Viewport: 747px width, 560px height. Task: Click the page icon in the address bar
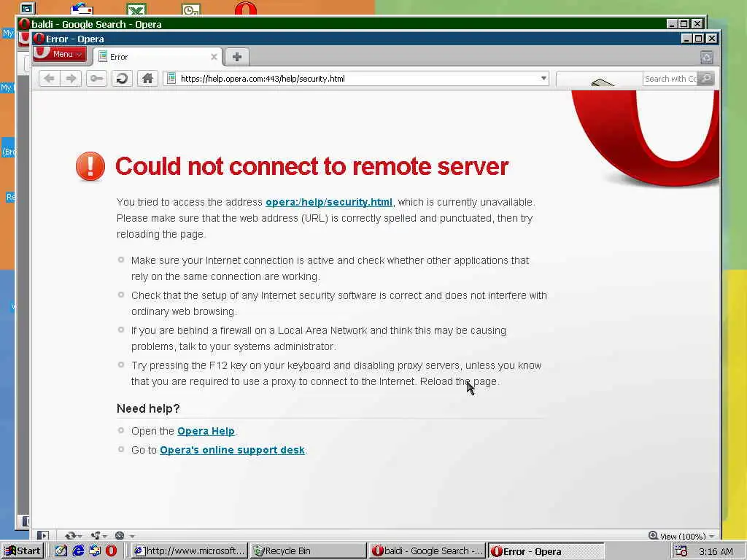pos(171,79)
